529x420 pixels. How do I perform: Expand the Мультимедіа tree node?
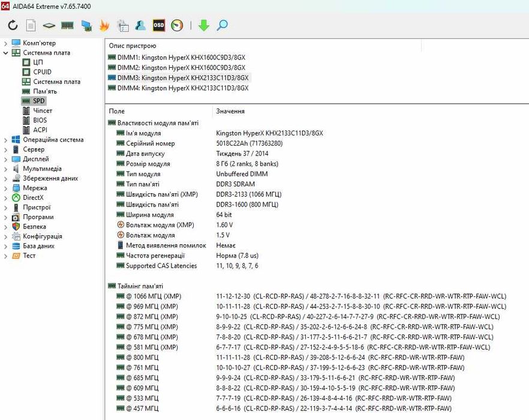tap(5, 169)
